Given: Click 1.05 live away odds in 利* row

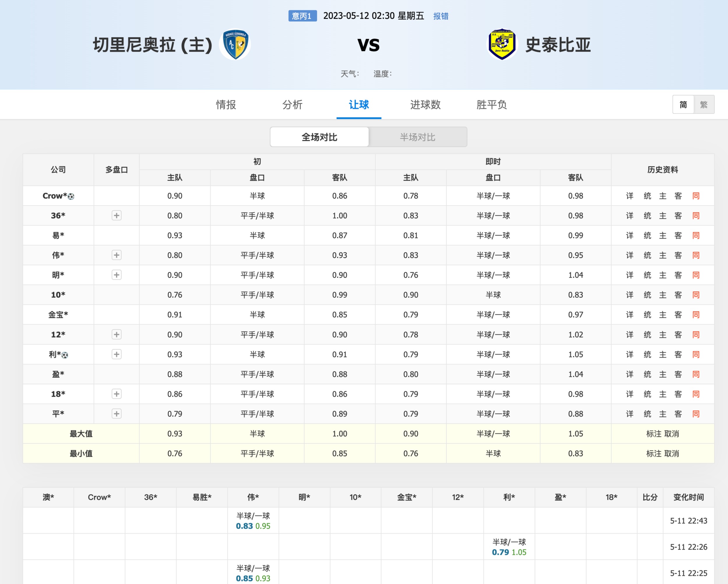Looking at the screenshot, I should (575, 354).
